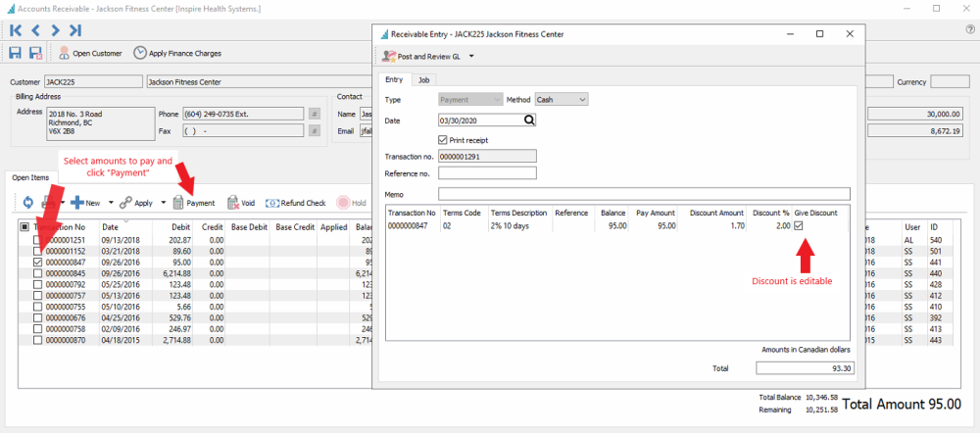Select the Open Items tab
Screen dimensions: 980x433
pyautogui.click(x=30, y=177)
